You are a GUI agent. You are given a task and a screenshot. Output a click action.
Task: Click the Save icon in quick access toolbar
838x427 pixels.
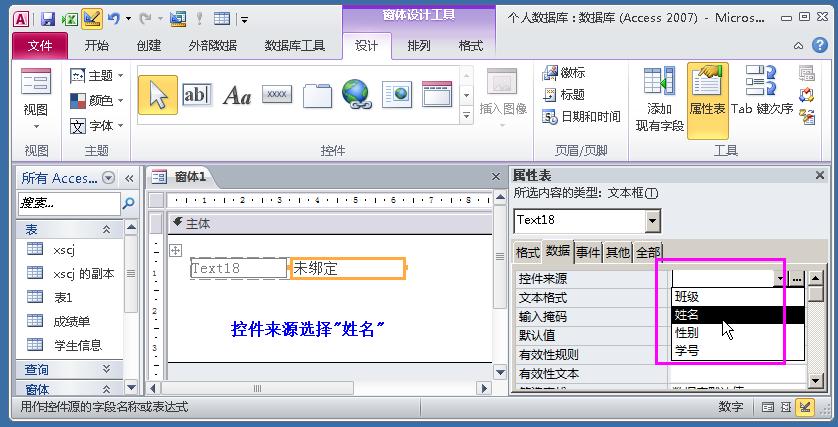[48, 19]
